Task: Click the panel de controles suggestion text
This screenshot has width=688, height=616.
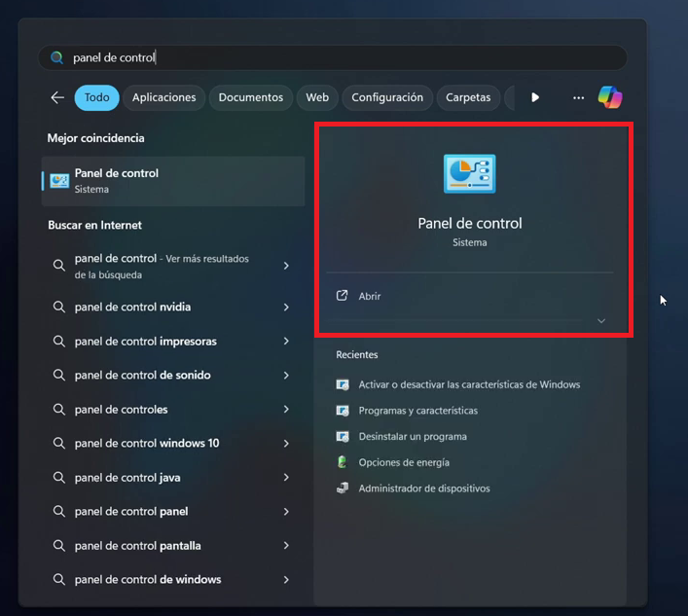Action: pyautogui.click(x=121, y=410)
